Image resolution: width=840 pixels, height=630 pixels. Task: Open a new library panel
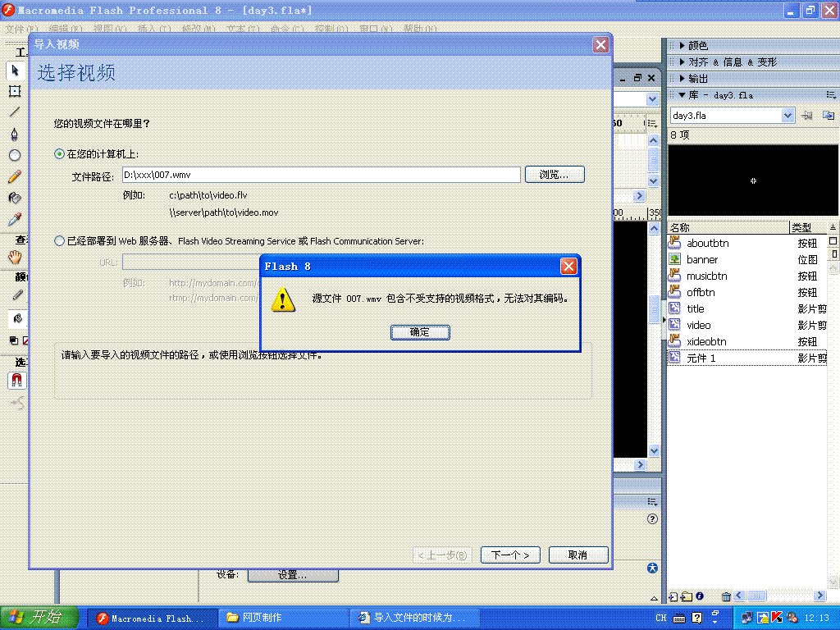coord(829,115)
